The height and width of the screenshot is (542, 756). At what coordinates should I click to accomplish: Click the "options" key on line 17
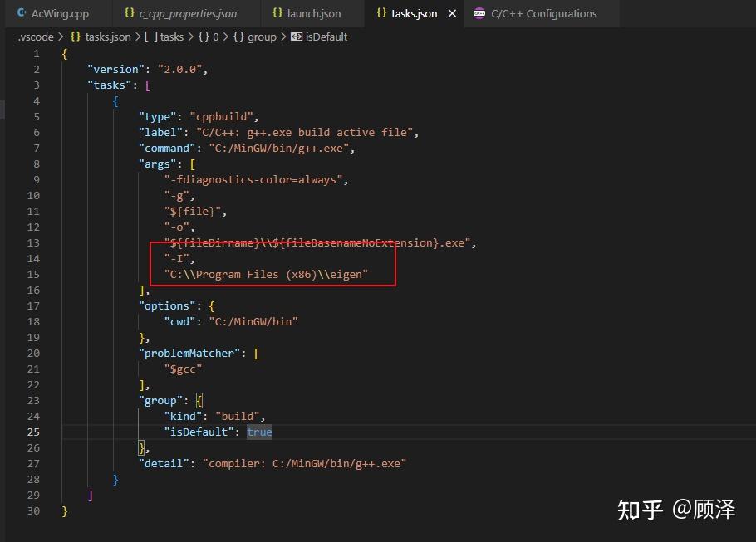click(x=167, y=306)
